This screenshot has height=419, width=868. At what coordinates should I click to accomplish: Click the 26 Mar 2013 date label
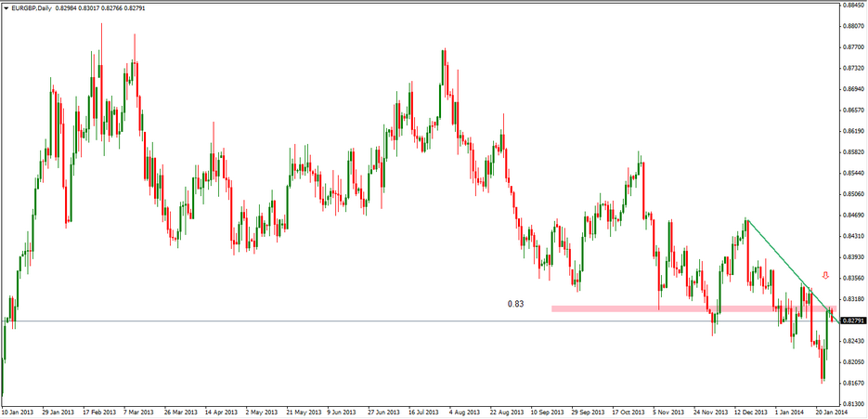point(180,410)
